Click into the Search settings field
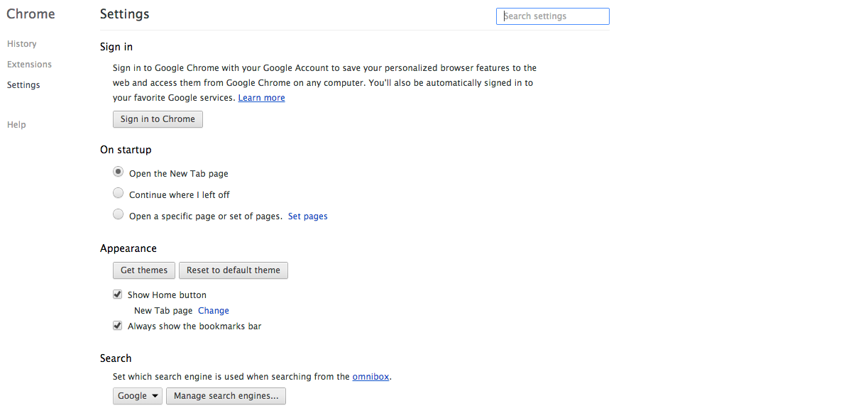868x418 pixels. (552, 16)
